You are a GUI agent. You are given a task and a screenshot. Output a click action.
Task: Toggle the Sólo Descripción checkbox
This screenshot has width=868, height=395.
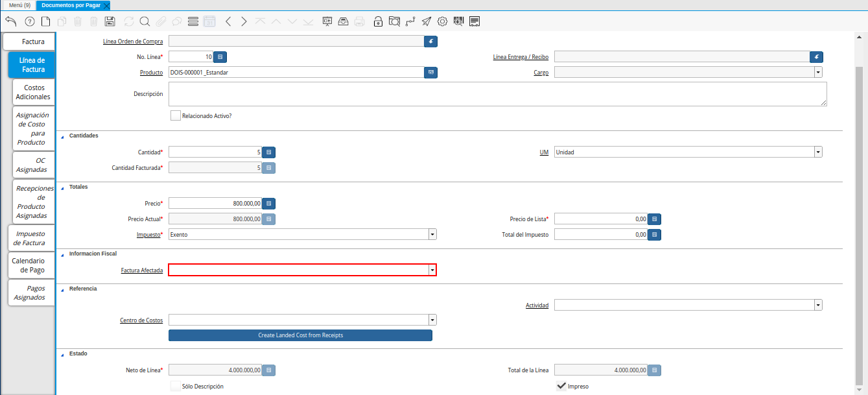[x=175, y=386]
